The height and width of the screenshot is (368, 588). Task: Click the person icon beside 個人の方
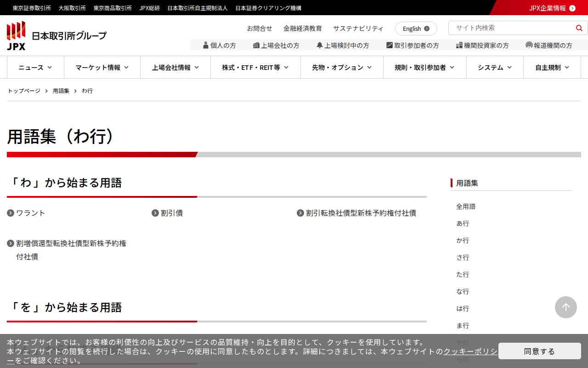[206, 45]
